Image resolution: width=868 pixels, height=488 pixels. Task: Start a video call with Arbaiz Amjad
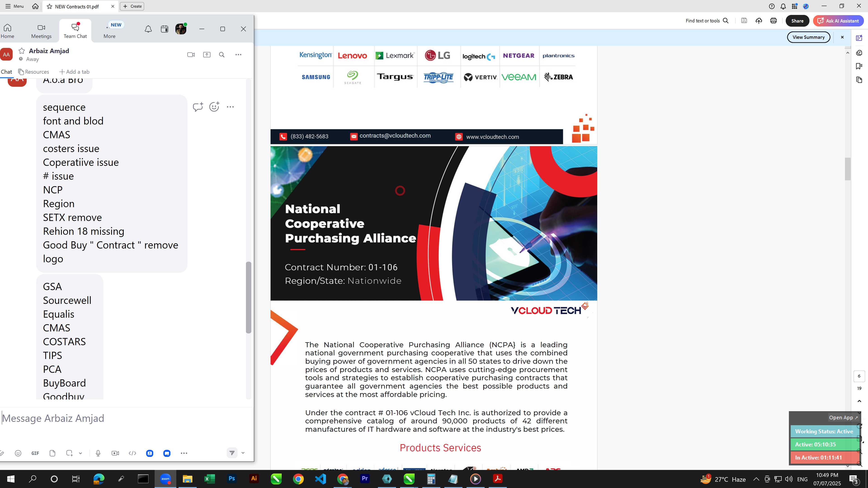click(x=191, y=54)
